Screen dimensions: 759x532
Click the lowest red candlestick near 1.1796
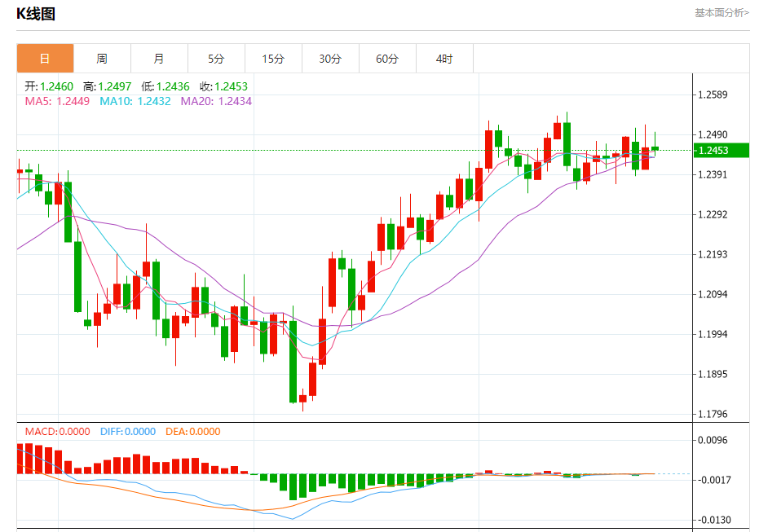[303, 398]
